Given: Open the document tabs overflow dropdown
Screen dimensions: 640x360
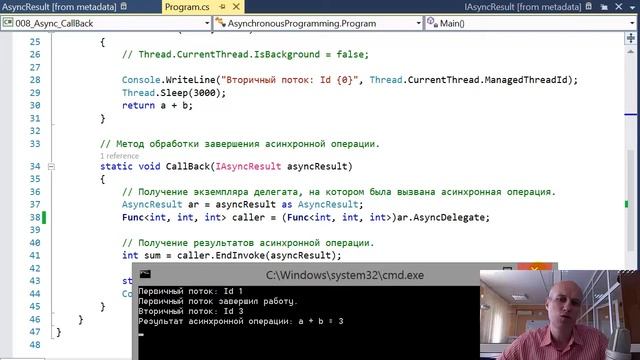Looking at the screenshot, I should click(632, 7).
